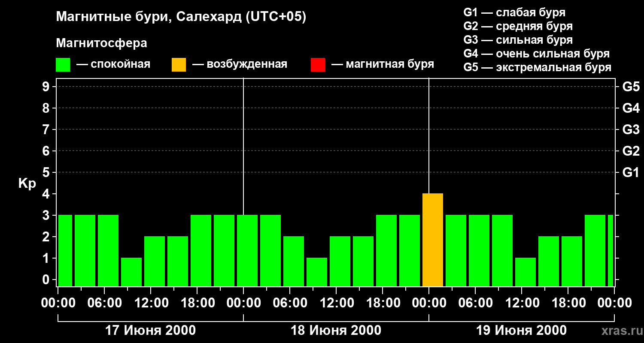The width and height of the screenshot is (644, 343).
Task: Click the red 'магнитная буря' legend swatch
Action: tap(318, 65)
